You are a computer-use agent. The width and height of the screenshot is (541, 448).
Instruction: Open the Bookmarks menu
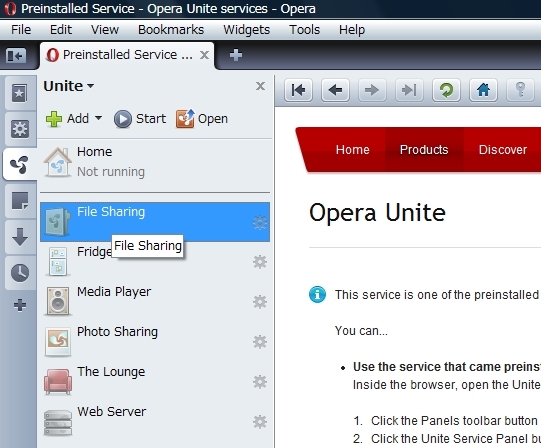click(171, 30)
